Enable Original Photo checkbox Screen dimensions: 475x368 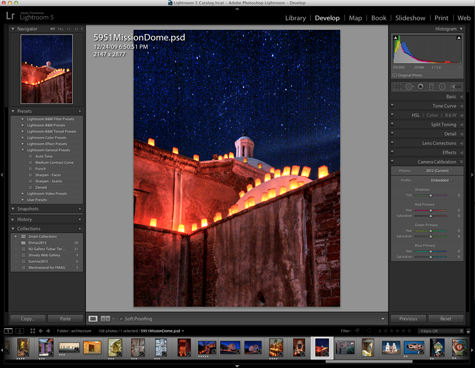tap(395, 75)
